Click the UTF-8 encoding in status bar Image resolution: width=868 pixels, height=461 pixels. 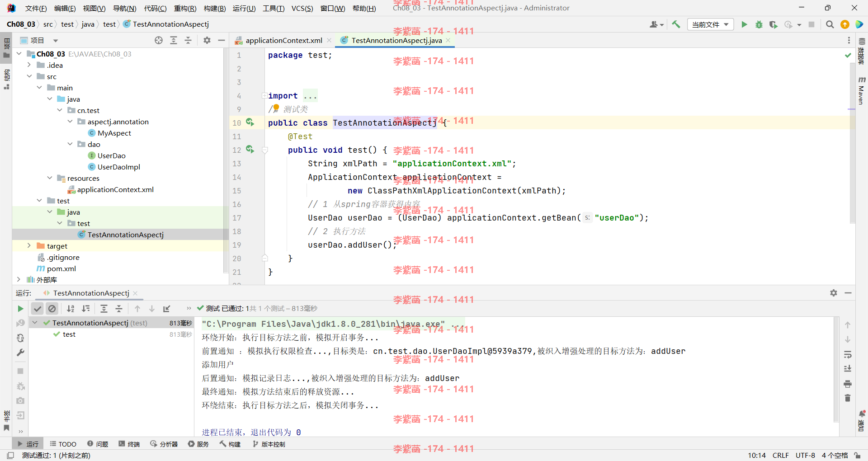tap(805, 455)
